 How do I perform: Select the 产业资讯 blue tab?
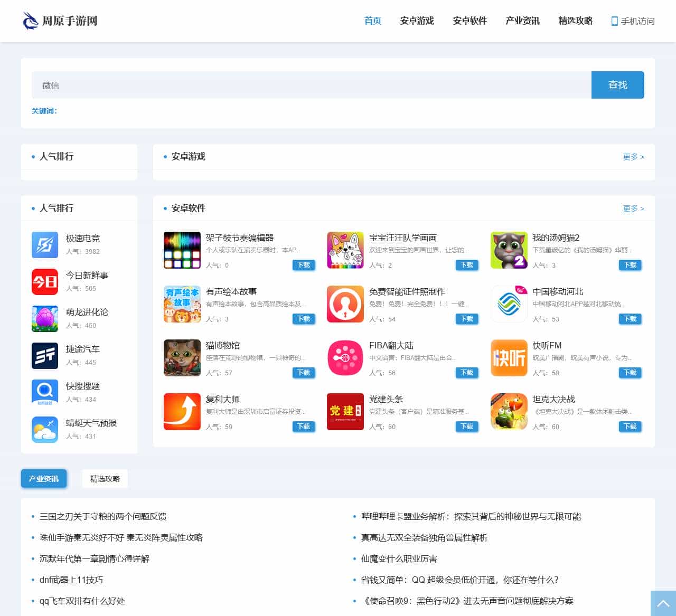44,479
